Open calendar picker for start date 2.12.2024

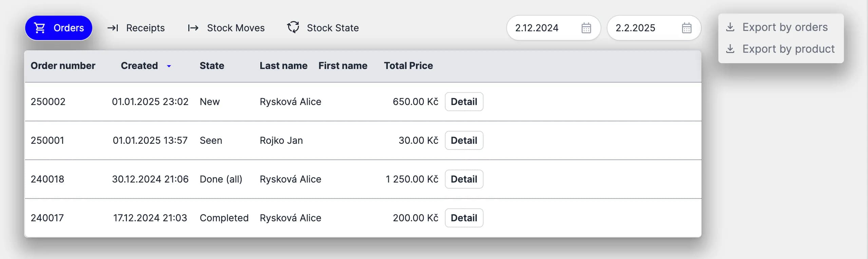(586, 28)
